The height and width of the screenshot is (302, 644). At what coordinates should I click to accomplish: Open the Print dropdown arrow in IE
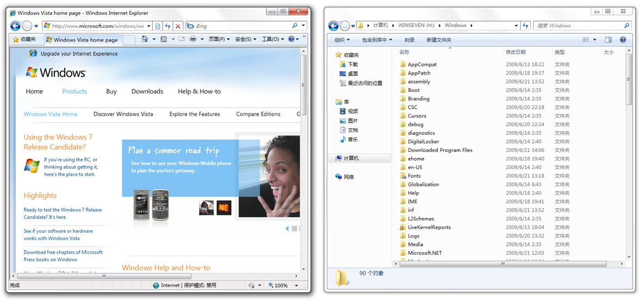pos(202,39)
